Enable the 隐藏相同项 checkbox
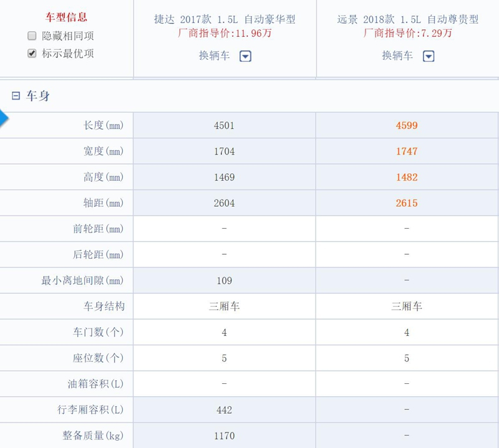This screenshot has height=448, width=499. [x=32, y=36]
